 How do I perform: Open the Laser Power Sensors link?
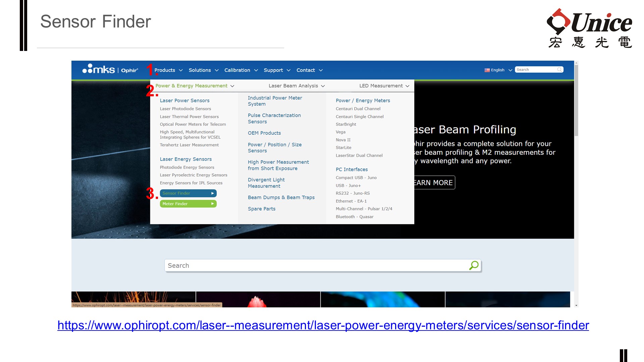pyautogui.click(x=184, y=101)
